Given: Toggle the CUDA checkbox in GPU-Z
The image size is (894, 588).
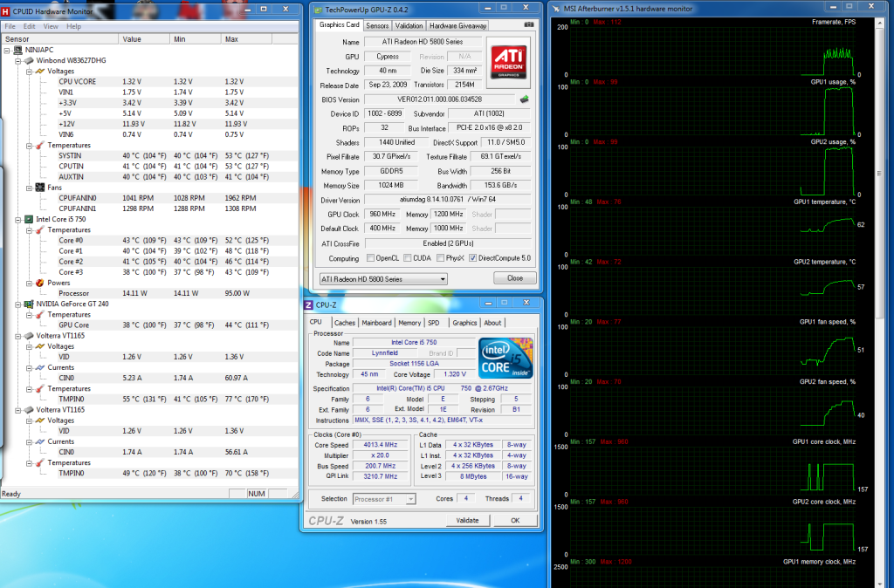Looking at the screenshot, I should point(407,258).
